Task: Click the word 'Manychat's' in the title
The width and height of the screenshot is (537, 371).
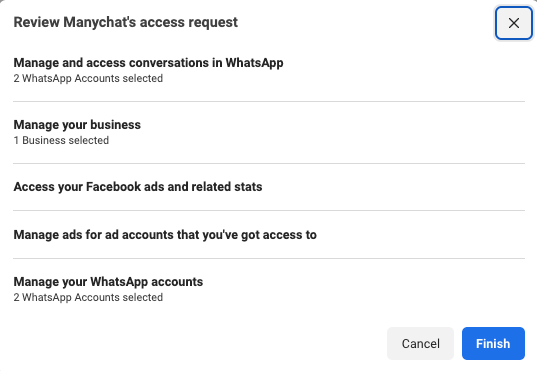Action: click(100, 22)
